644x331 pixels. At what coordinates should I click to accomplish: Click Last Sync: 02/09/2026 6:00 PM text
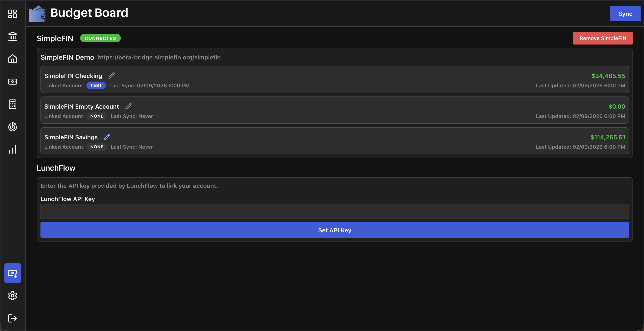click(149, 86)
